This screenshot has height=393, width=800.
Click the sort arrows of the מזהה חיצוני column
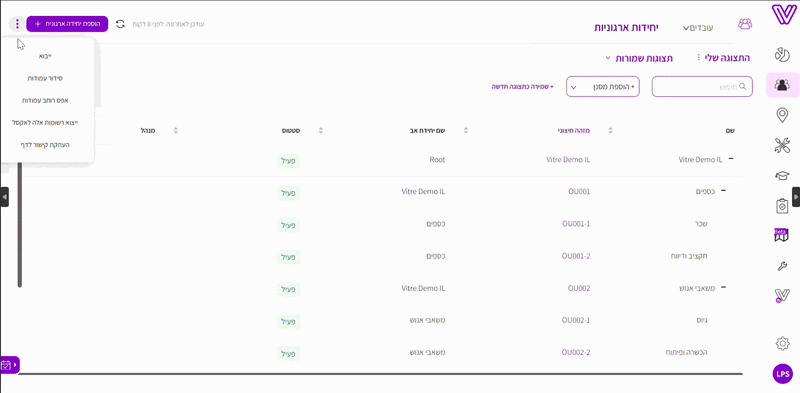click(611, 131)
